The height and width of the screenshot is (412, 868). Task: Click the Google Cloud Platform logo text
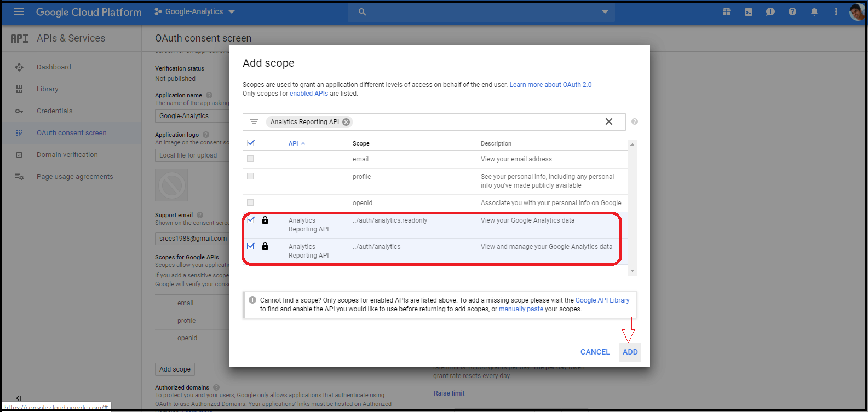click(89, 12)
